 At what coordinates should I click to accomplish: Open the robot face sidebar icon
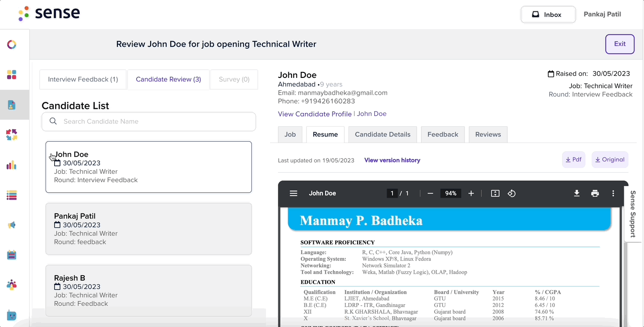pyautogui.click(x=12, y=315)
